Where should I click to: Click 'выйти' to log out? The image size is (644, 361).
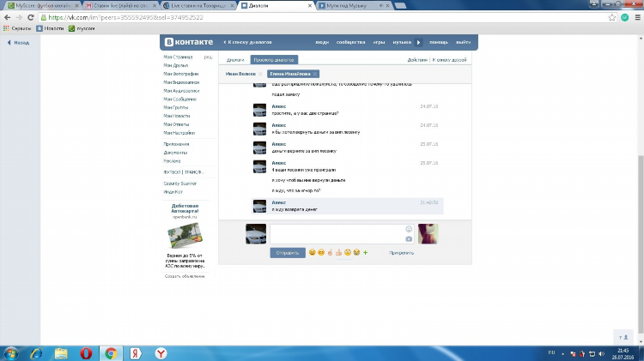463,42
